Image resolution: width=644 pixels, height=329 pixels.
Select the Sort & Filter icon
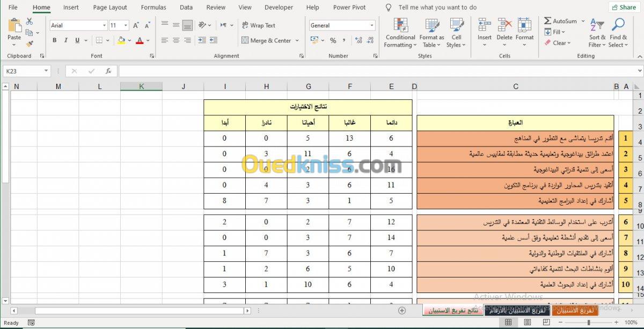coord(597,33)
